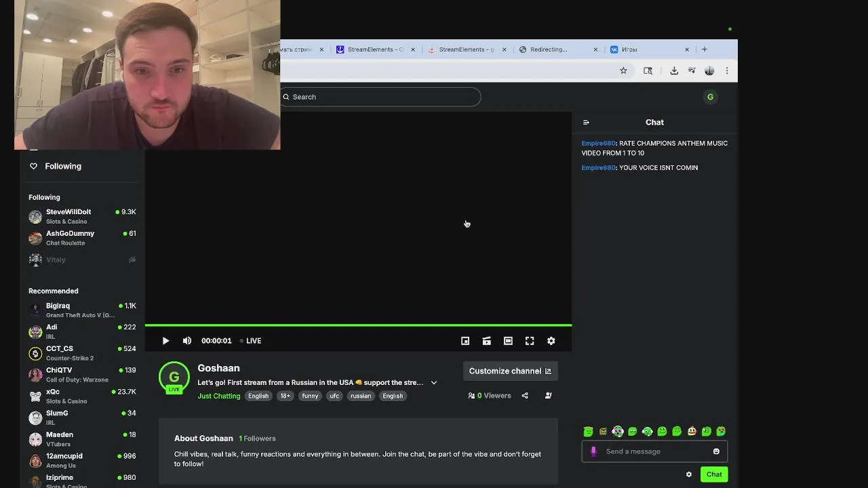868x488 pixels.
Task: Switch to the Redirecting... browser tab
Action: 557,49
